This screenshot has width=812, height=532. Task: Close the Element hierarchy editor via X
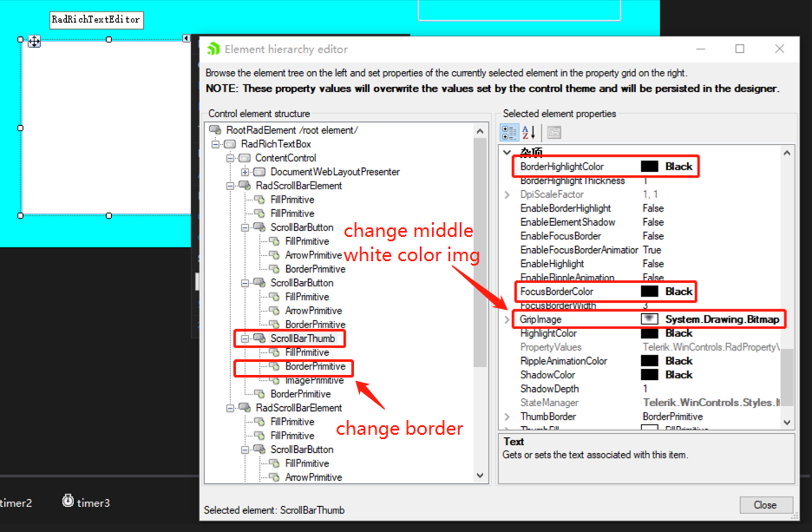(x=779, y=49)
